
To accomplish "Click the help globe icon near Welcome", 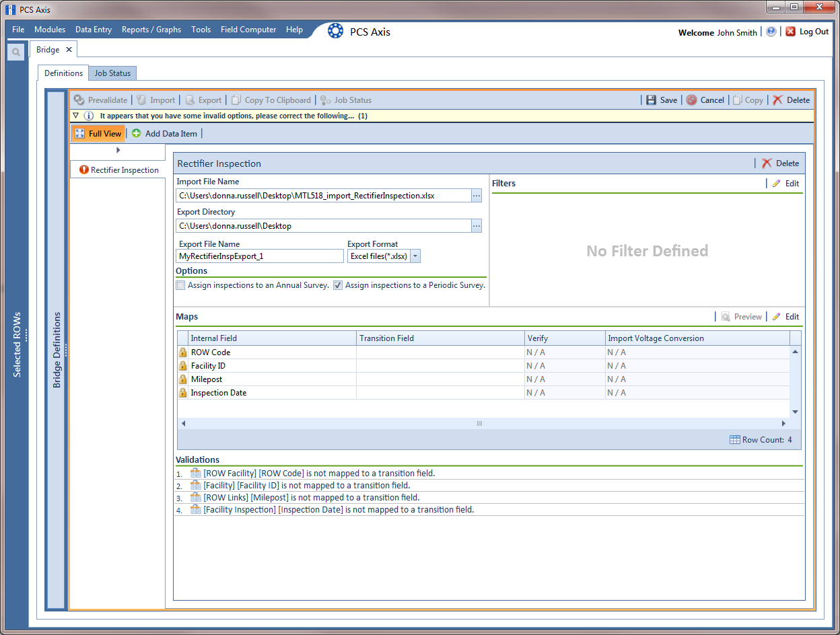I will (x=771, y=32).
